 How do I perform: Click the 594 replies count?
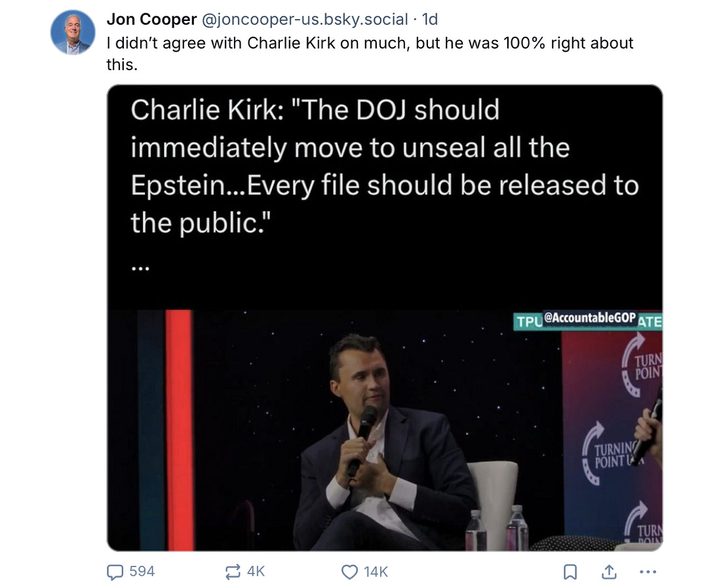(142, 572)
